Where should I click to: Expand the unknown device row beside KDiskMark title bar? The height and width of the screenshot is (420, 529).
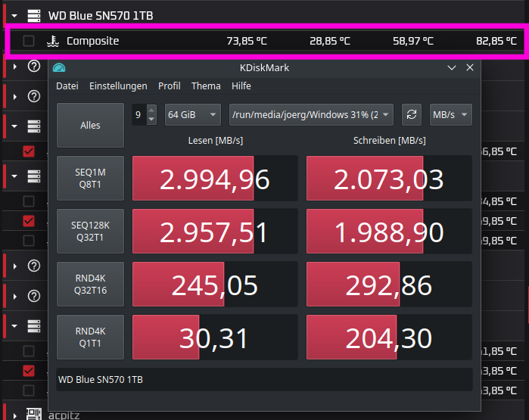pos(15,67)
